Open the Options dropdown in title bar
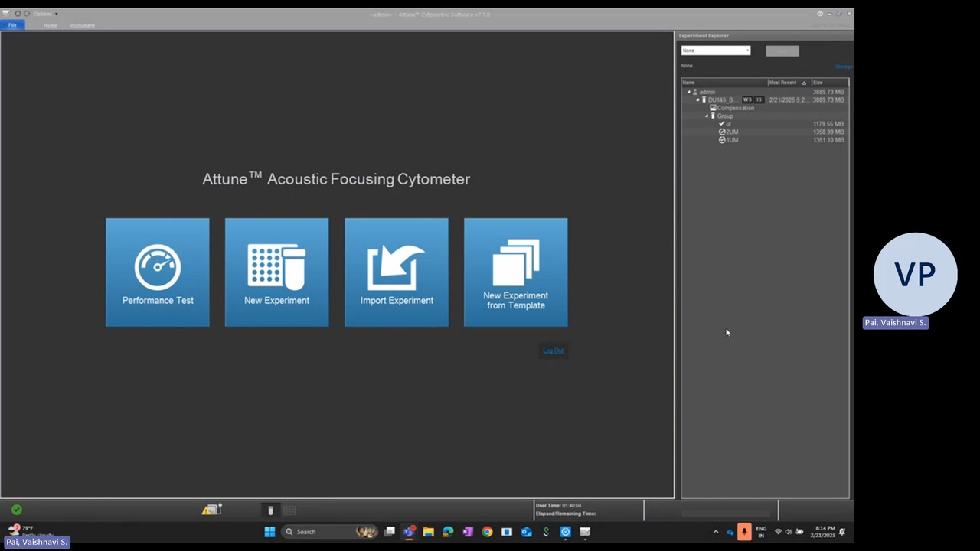This screenshot has height=551, width=980. [45, 14]
